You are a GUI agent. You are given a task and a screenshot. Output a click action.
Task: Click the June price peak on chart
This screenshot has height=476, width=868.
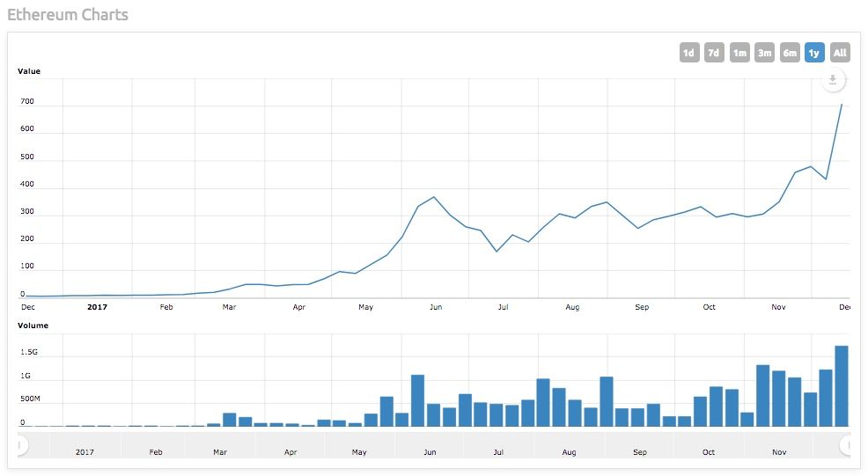434,197
